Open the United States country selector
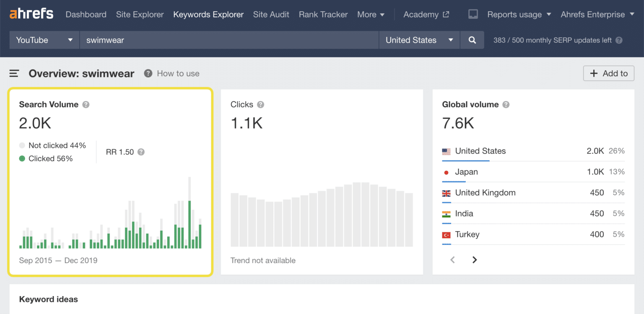The image size is (644, 314). pos(419,40)
